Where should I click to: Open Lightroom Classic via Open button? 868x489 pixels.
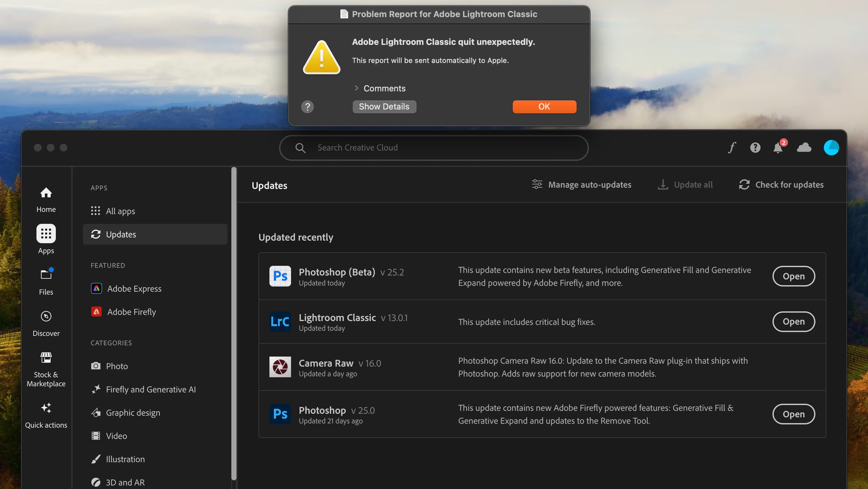tap(793, 321)
